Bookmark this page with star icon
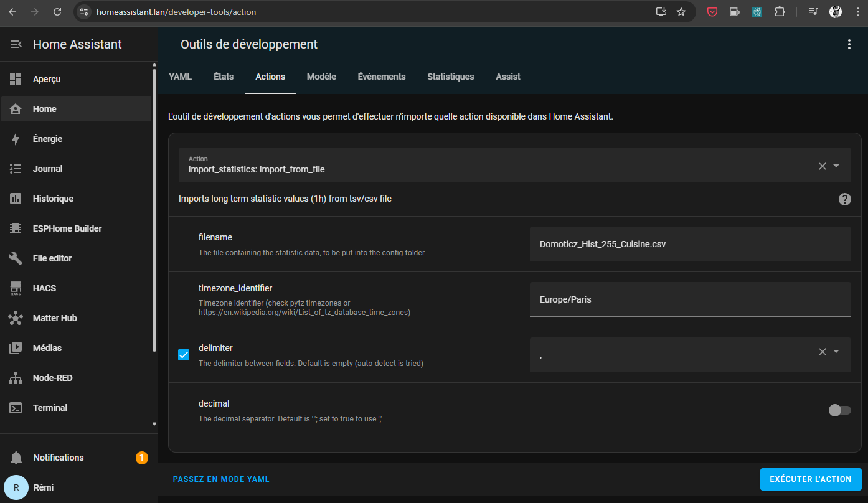This screenshot has width=868, height=503. click(x=681, y=12)
